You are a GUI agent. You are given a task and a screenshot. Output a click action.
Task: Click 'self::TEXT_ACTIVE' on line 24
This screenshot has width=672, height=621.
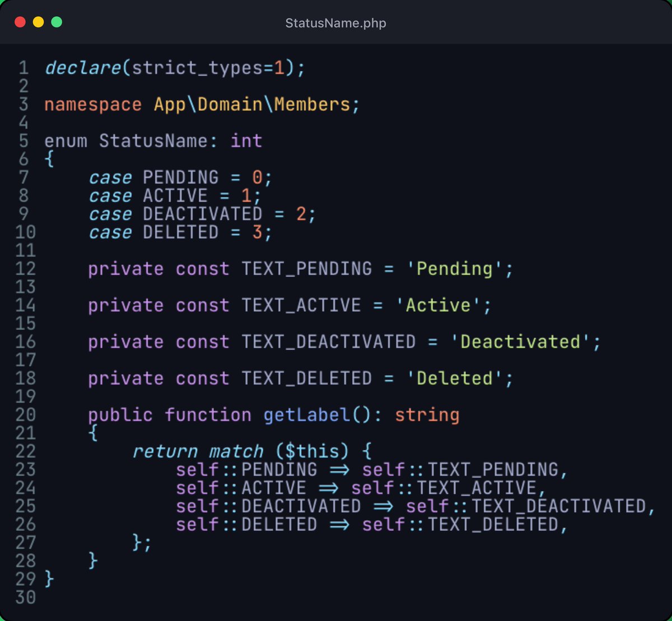click(444, 488)
